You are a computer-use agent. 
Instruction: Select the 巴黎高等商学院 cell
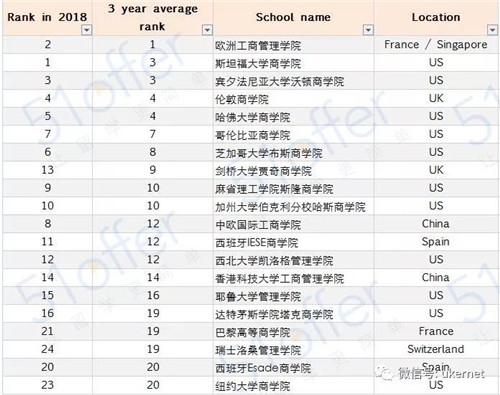click(294, 332)
